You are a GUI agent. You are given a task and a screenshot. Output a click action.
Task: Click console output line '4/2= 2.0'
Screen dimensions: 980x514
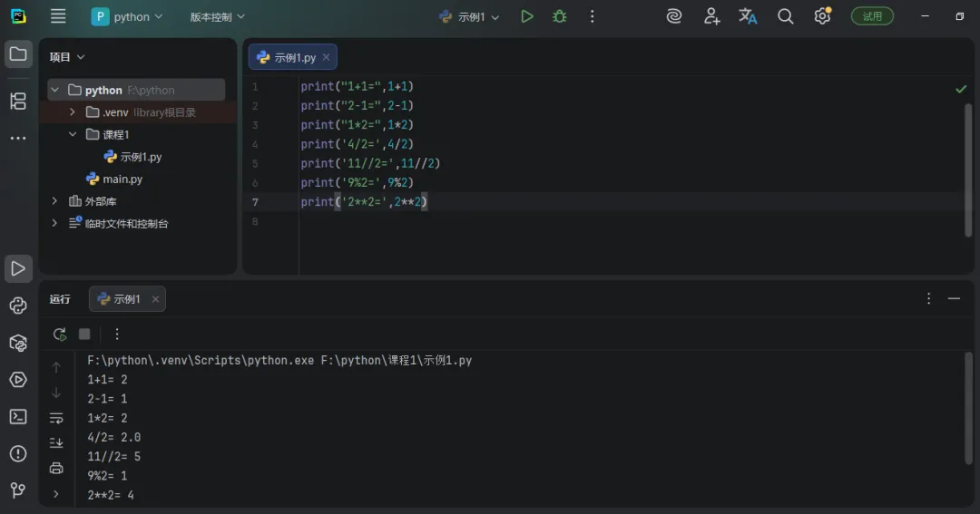click(x=113, y=437)
